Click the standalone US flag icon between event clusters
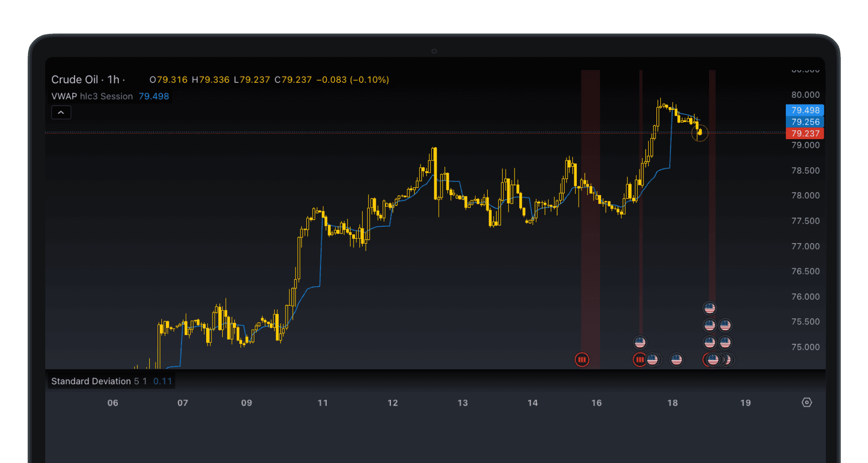The height and width of the screenshot is (463, 868). point(677,360)
